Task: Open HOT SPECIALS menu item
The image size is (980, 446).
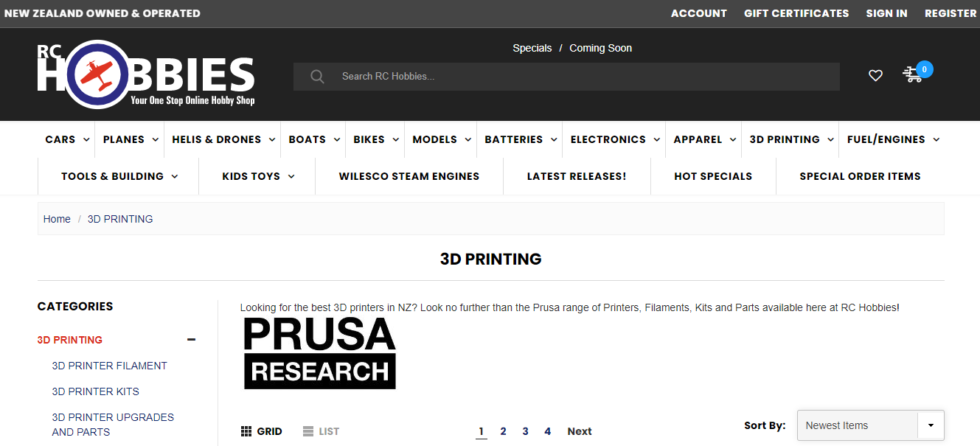Action: pyautogui.click(x=713, y=176)
